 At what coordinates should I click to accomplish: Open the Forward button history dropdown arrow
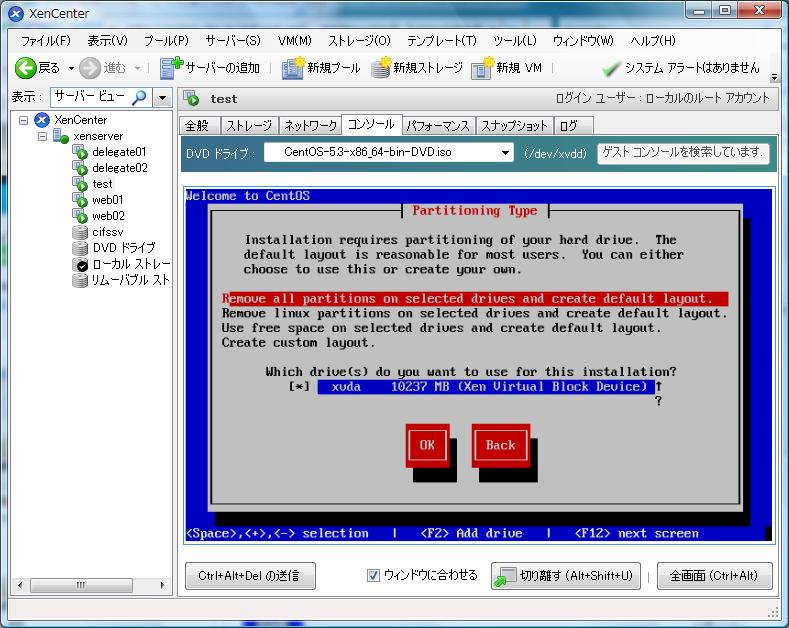click(137, 68)
